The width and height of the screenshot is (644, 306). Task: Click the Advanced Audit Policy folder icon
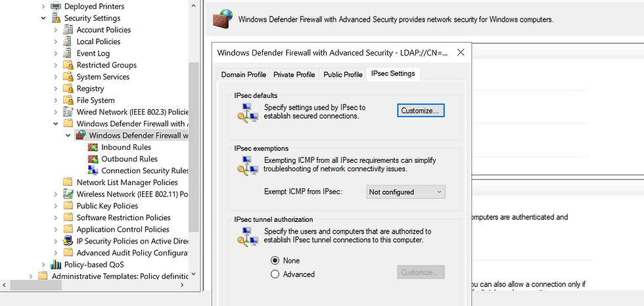click(x=68, y=253)
